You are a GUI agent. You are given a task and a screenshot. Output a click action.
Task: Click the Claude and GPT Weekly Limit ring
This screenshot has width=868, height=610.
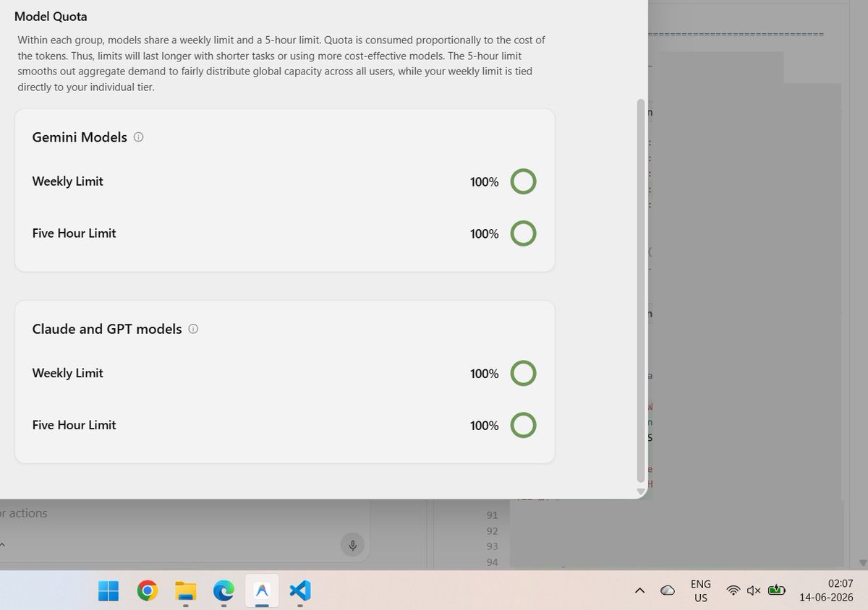[524, 373]
